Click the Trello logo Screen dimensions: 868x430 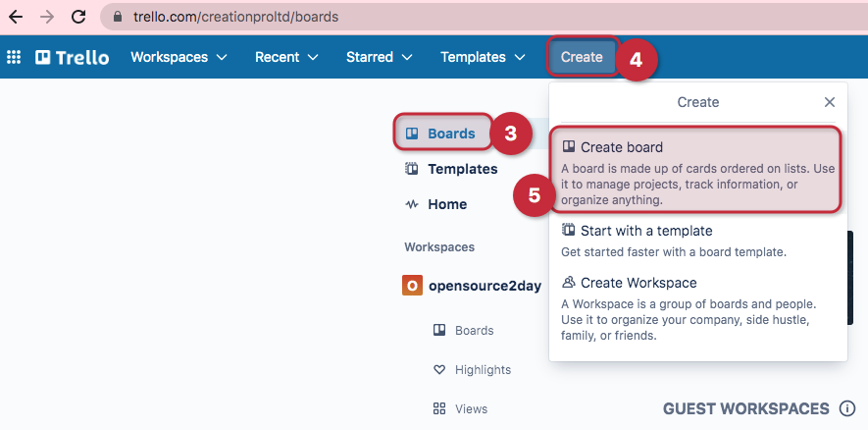pos(73,57)
